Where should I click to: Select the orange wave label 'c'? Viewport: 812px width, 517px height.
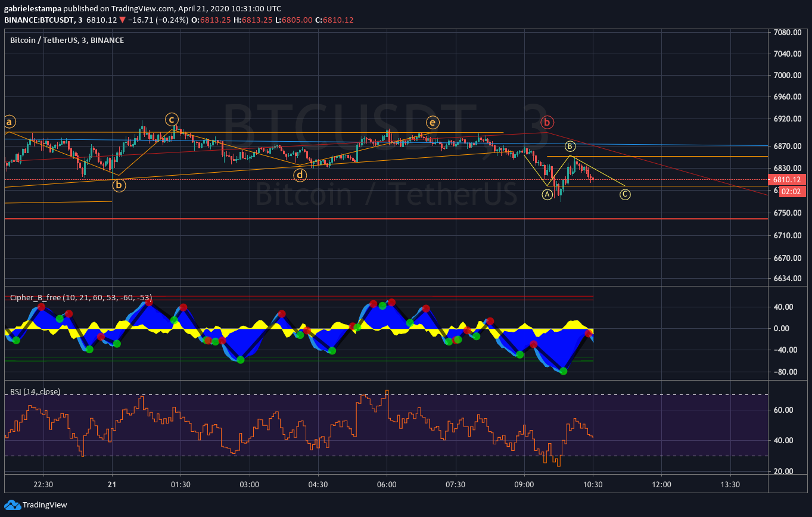pyautogui.click(x=172, y=119)
